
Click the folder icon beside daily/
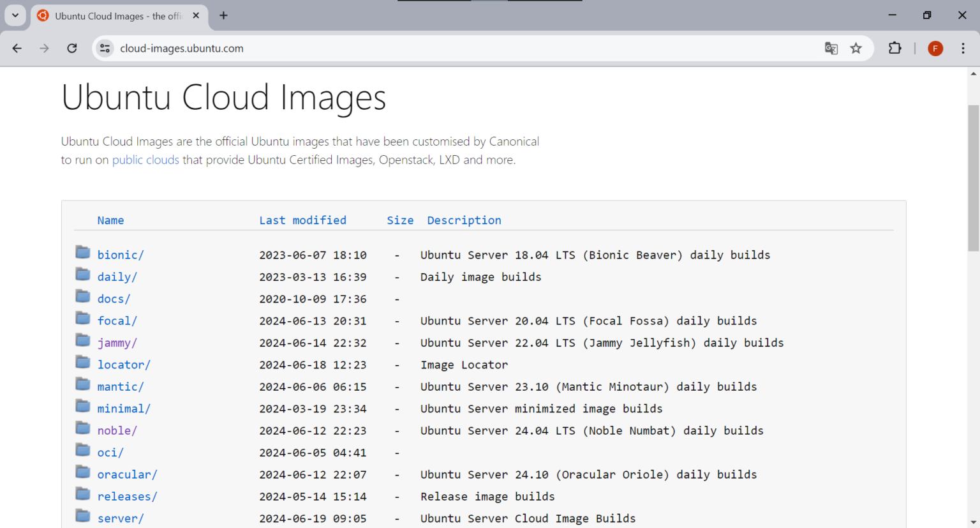pyautogui.click(x=83, y=275)
